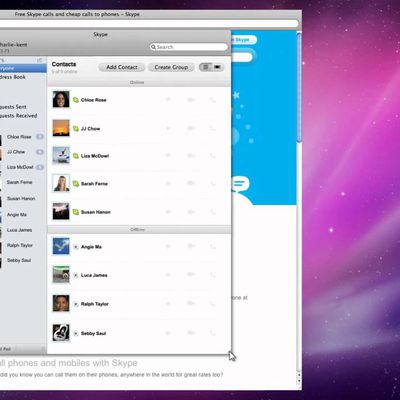Image resolution: width=400 pixels, height=400 pixels.
Task: Select Sebby Saul in the sidebar list
Action: click(x=19, y=260)
